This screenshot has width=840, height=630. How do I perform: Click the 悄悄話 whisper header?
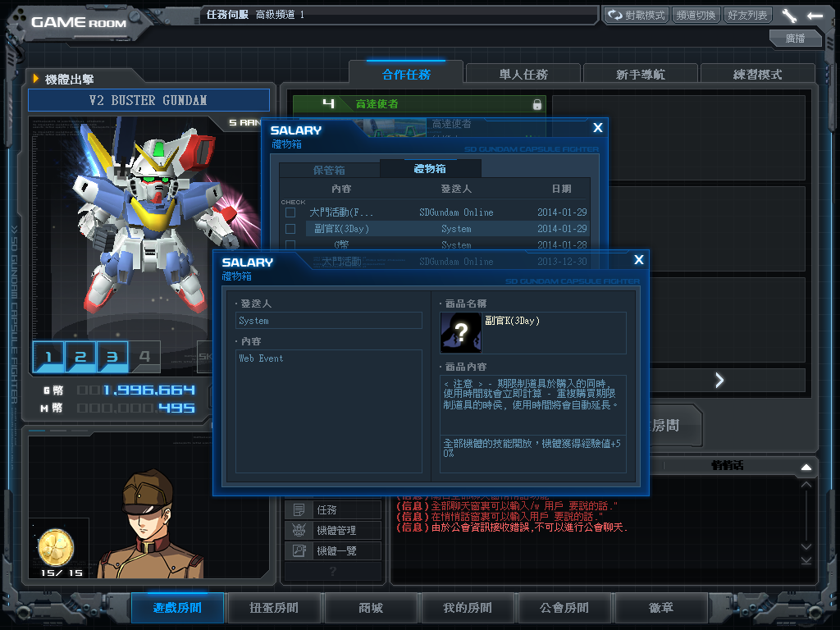coord(727,466)
